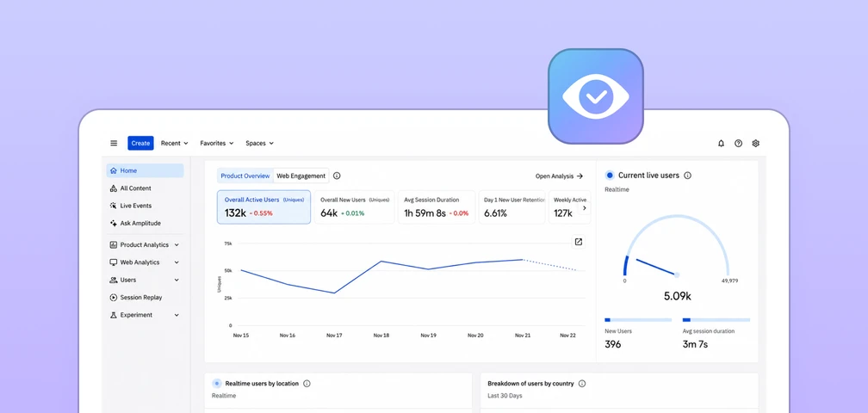The height and width of the screenshot is (413, 868).
Task: Click the Last 30 Days label
Action: (505, 396)
